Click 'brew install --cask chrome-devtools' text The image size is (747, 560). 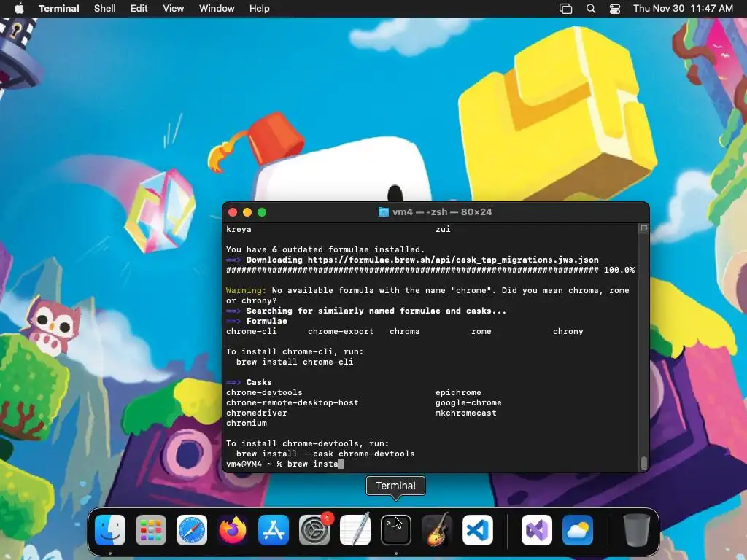click(x=325, y=454)
